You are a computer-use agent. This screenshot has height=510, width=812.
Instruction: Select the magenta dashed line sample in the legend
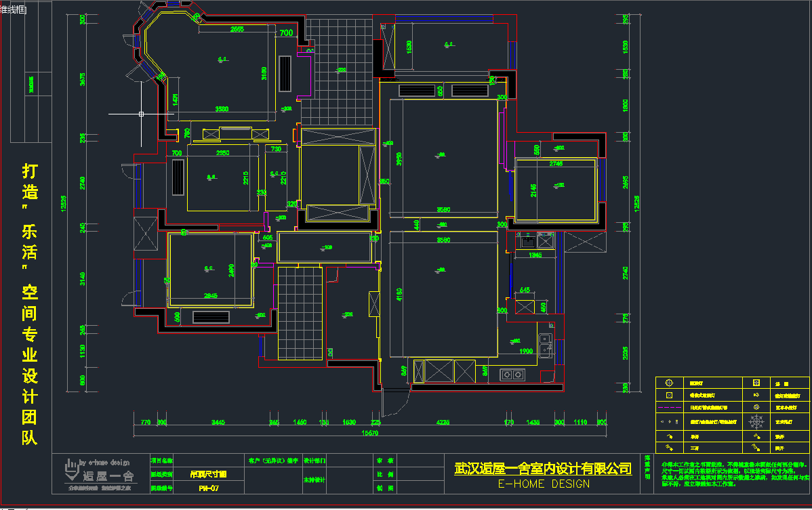669,408
